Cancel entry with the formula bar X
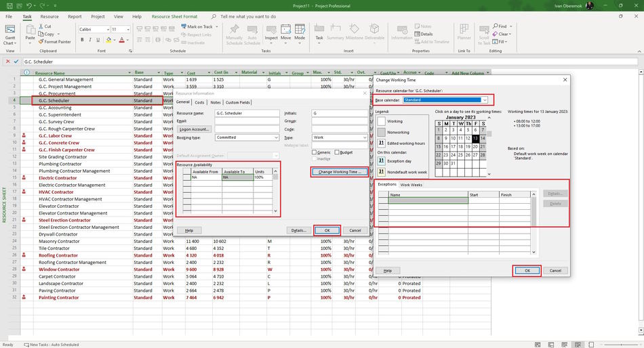The image size is (644, 348). 7,62
